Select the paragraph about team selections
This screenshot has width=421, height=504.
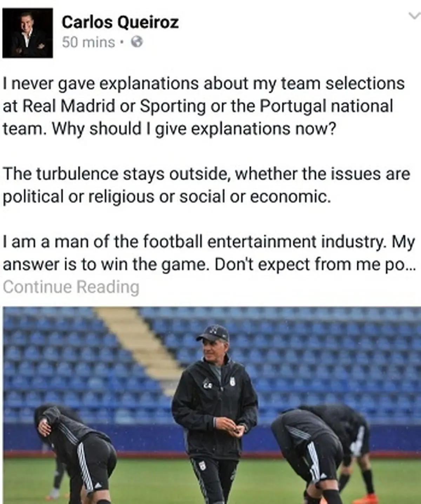click(204, 106)
